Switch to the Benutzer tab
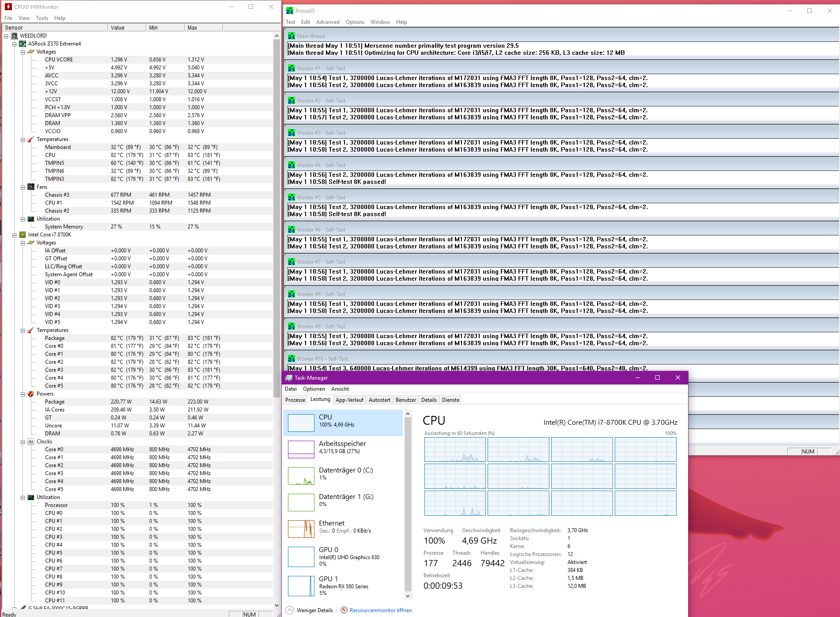The width and height of the screenshot is (840, 617). click(x=406, y=400)
